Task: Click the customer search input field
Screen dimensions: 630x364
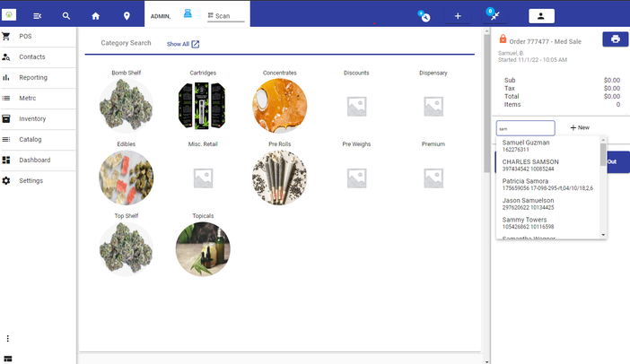Action: coord(525,128)
